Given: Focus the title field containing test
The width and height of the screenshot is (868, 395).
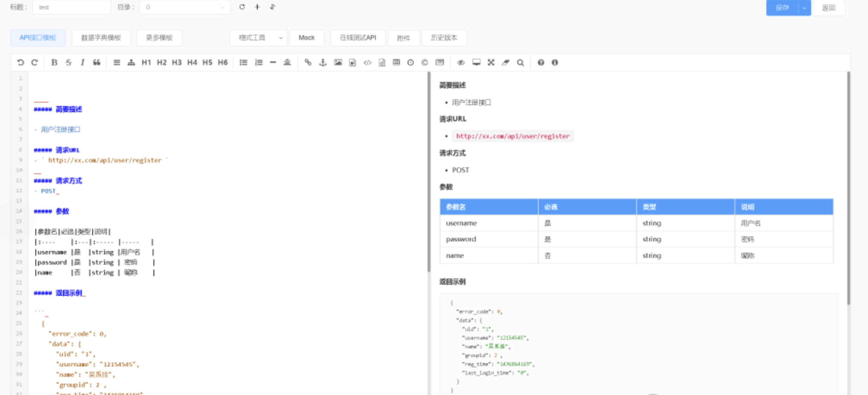Looking at the screenshot, I should pos(72,7).
